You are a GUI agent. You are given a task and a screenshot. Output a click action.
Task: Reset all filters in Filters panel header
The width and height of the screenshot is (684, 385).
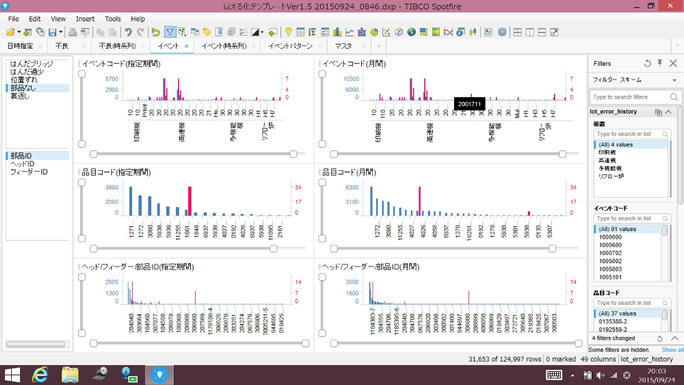pos(647,64)
